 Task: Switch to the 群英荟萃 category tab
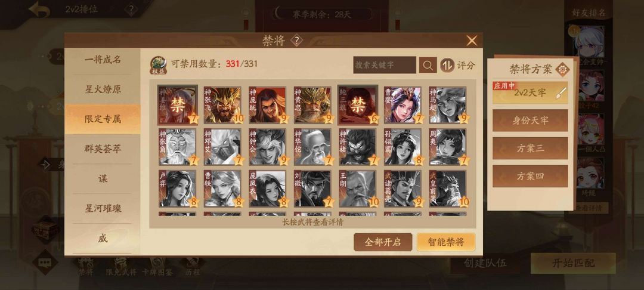pos(103,149)
